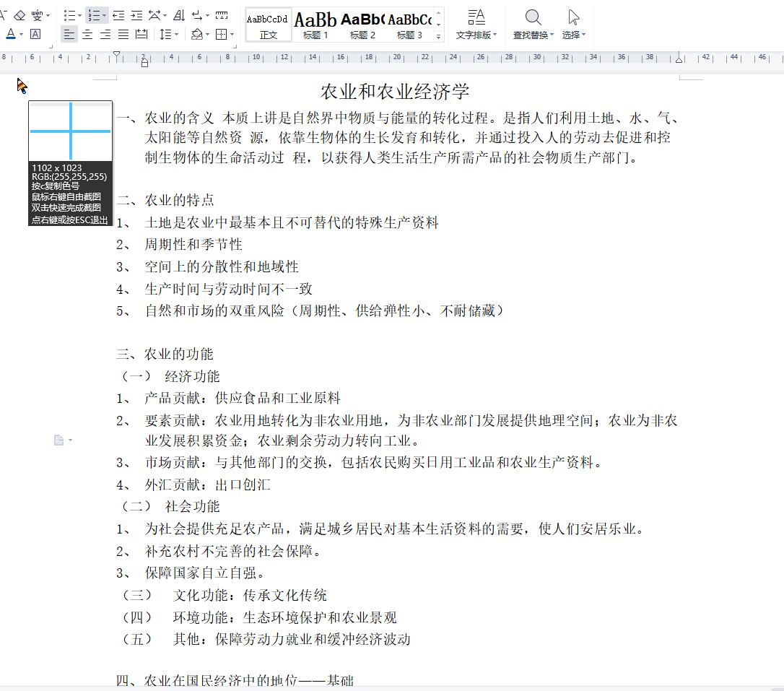Click the page options icon in left margin
The image size is (784, 691).
[x=58, y=440]
